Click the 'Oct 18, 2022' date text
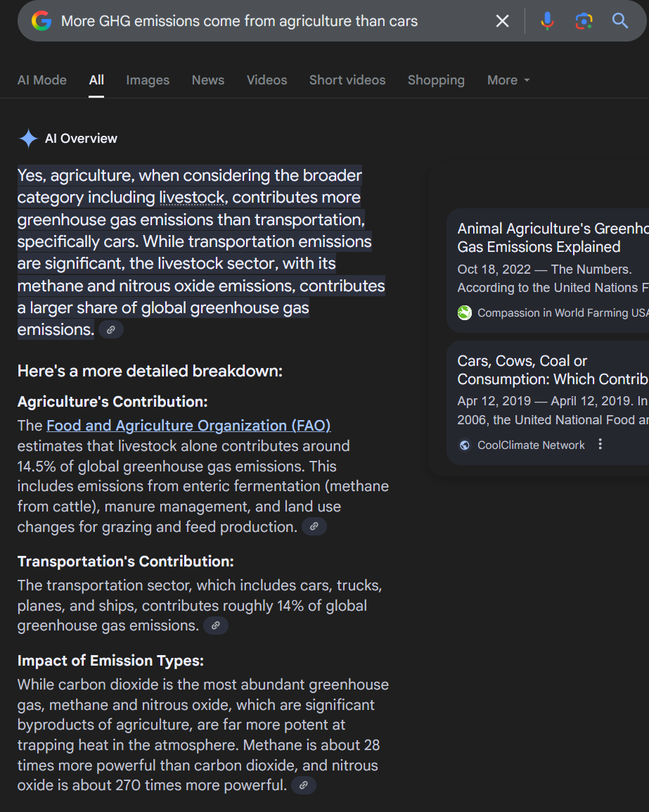 pos(494,269)
